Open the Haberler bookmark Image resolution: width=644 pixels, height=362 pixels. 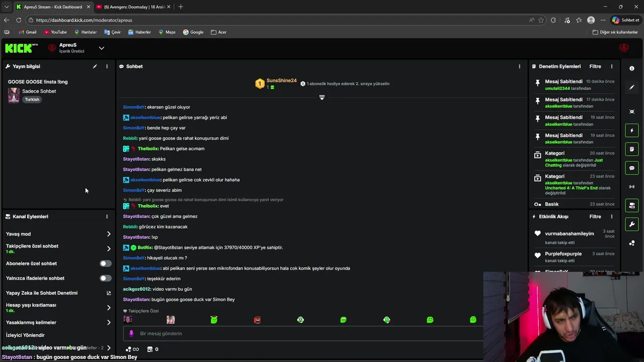pyautogui.click(x=139, y=32)
